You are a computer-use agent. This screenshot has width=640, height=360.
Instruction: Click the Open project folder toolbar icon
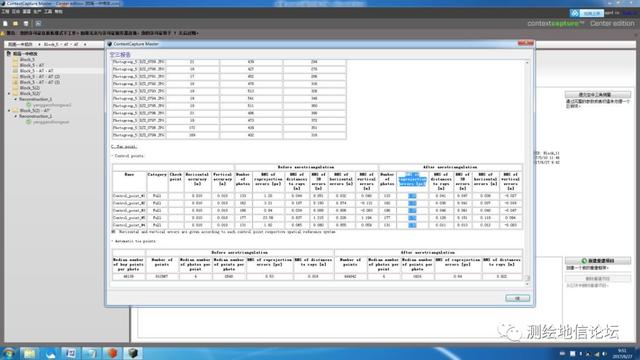pyautogui.click(x=16, y=24)
